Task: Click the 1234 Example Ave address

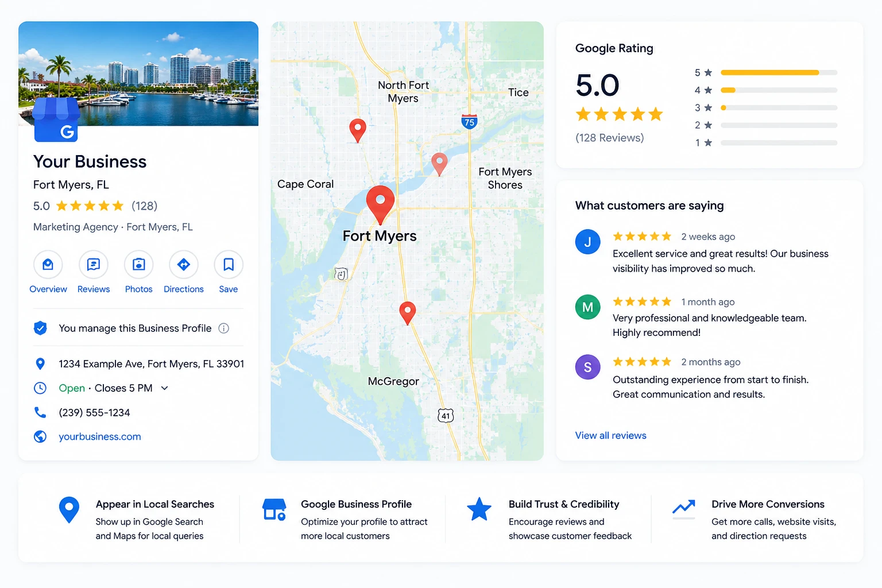Action: (x=152, y=363)
